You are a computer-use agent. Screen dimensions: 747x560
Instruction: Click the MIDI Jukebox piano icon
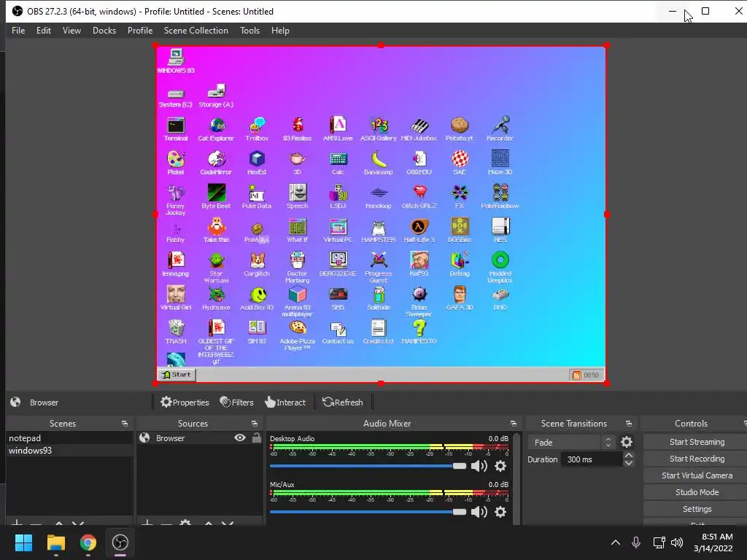pyautogui.click(x=419, y=125)
